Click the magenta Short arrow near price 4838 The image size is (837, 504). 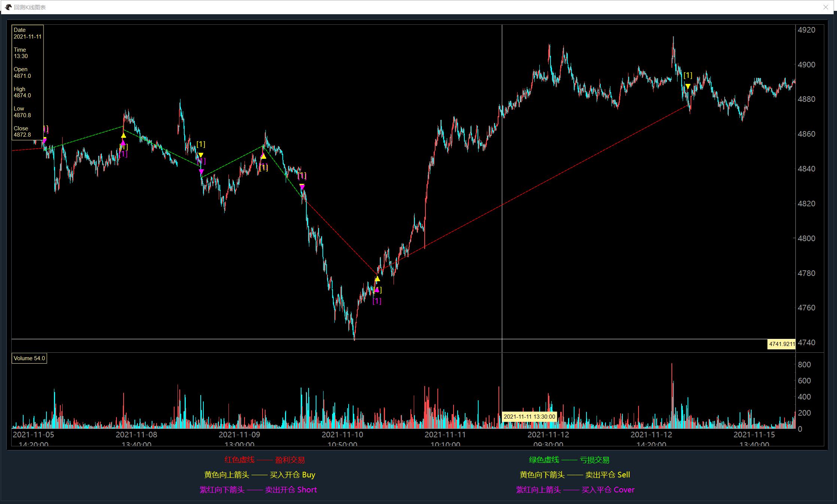[201, 171]
